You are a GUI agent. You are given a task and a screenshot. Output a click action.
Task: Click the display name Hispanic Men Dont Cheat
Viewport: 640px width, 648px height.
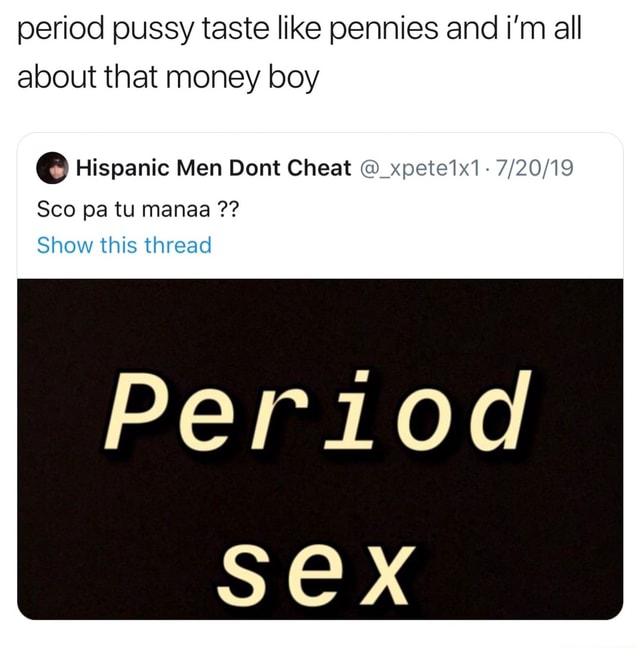click(x=214, y=168)
